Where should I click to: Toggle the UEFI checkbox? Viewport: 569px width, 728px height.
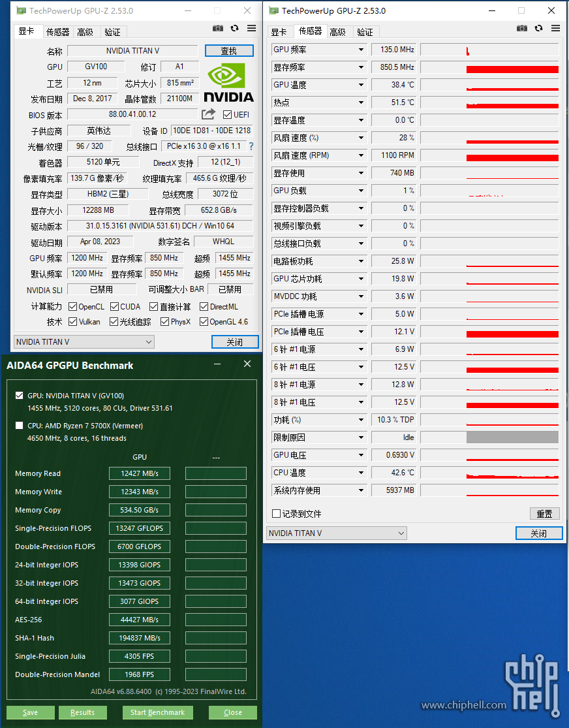click(x=228, y=115)
